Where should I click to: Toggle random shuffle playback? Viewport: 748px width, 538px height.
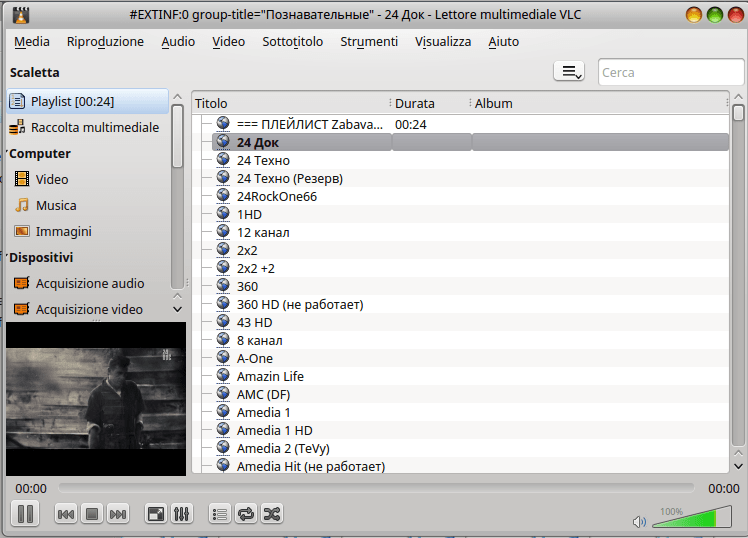pyautogui.click(x=272, y=514)
